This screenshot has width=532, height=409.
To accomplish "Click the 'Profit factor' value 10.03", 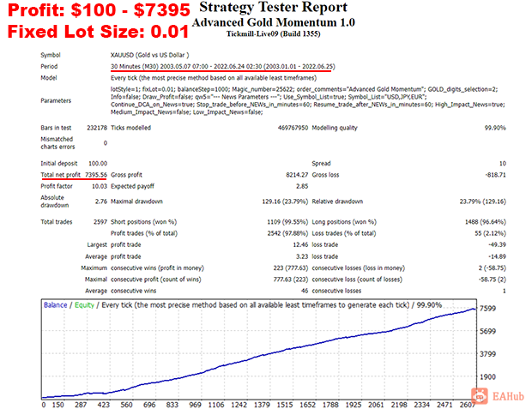I will click(99, 186).
